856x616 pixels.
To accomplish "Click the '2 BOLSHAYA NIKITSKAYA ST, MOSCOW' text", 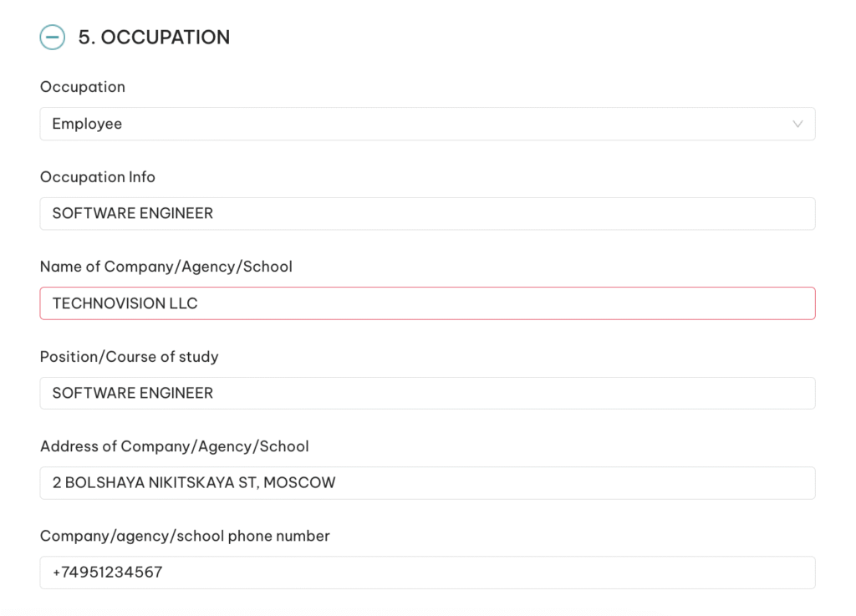I will tap(194, 483).
